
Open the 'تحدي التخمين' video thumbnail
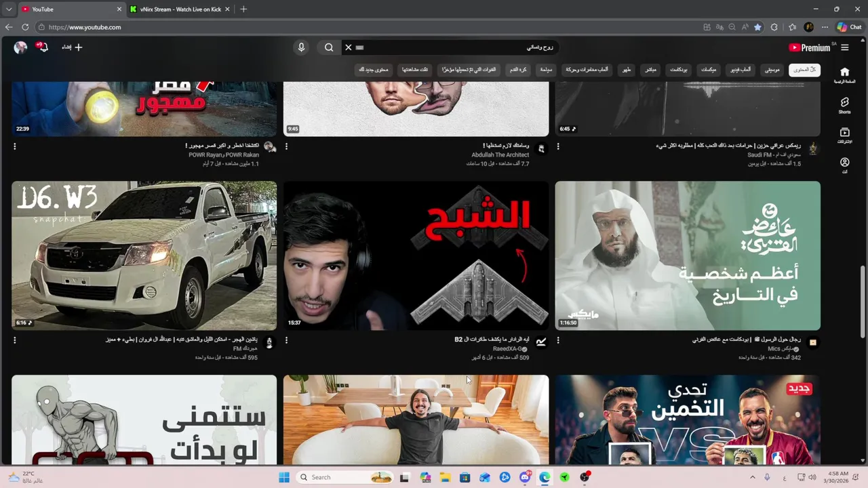[x=688, y=420]
